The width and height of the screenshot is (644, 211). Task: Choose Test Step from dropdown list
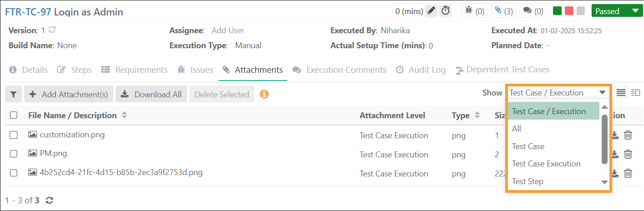click(527, 181)
